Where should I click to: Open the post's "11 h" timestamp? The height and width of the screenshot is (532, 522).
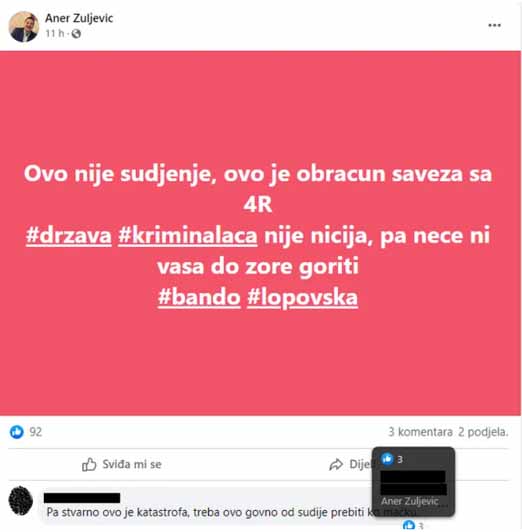pyautogui.click(x=55, y=33)
